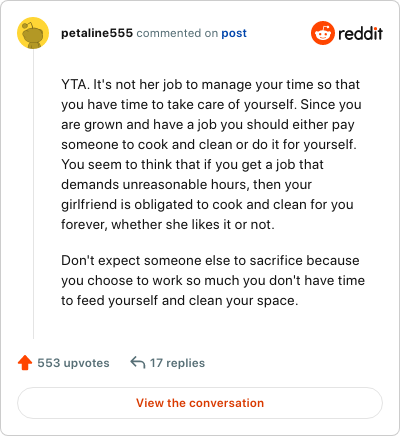Click the orange upvote arrow icon
400x436 pixels.
(25, 363)
